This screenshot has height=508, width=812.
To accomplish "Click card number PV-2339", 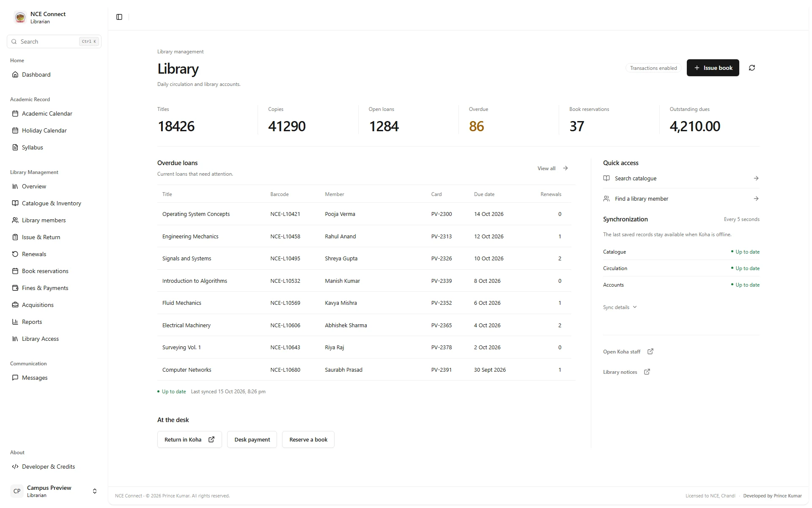I will click(x=442, y=281).
